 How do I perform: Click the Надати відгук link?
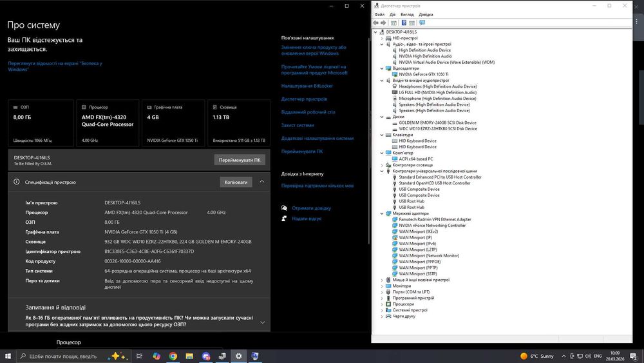[307, 219]
